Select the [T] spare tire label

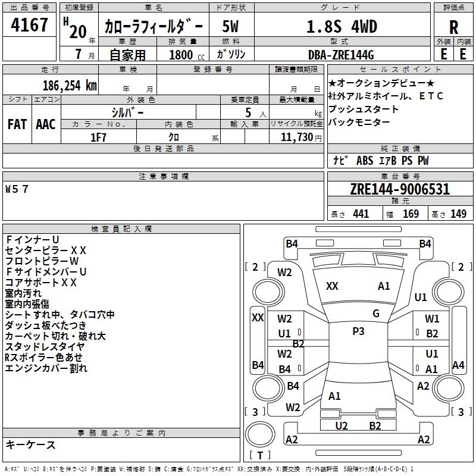[260, 455]
